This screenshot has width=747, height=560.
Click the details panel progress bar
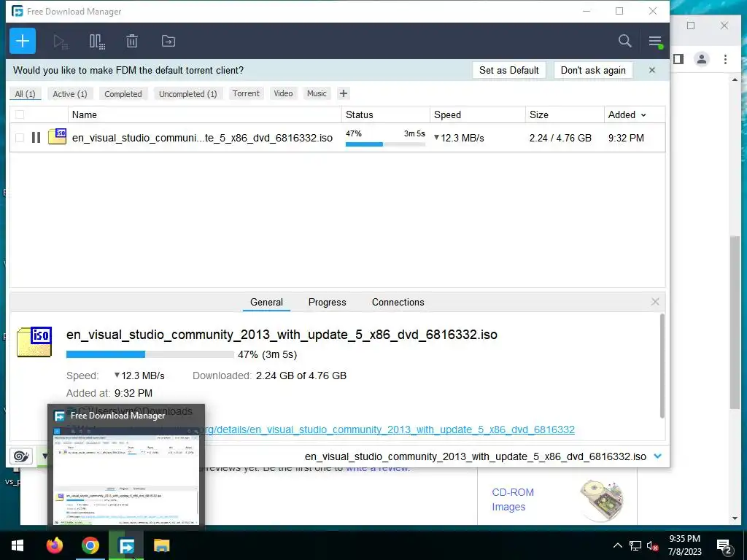pyautogui.click(x=150, y=354)
